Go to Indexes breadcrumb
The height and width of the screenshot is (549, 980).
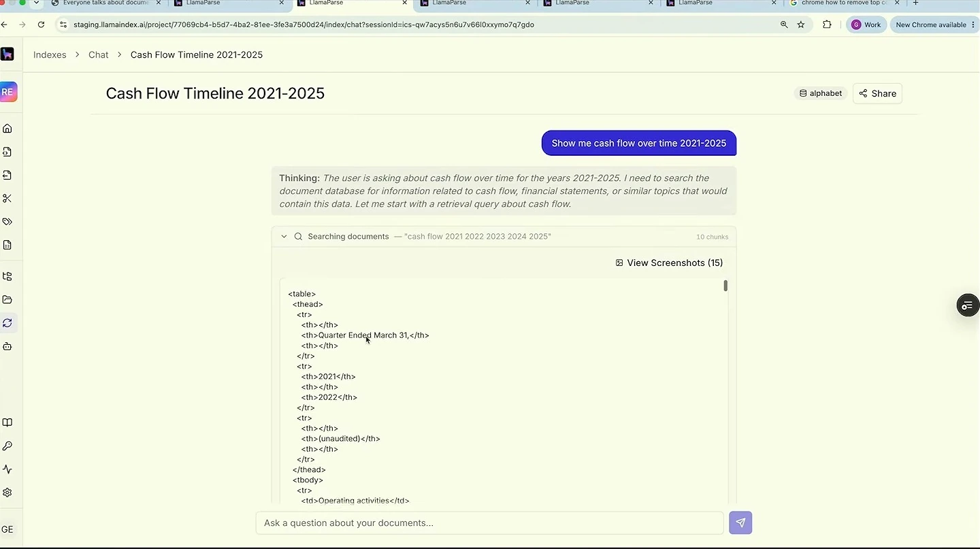click(x=50, y=54)
